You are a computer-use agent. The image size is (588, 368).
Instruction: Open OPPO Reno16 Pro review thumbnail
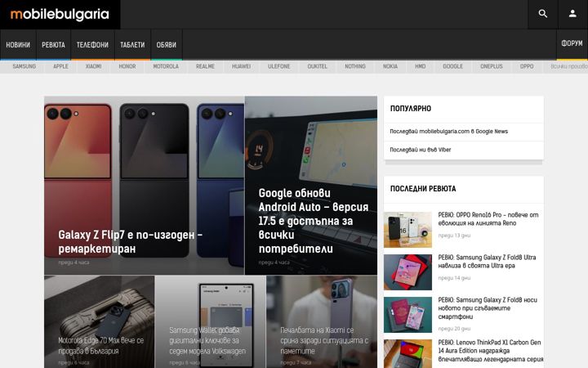click(x=408, y=230)
